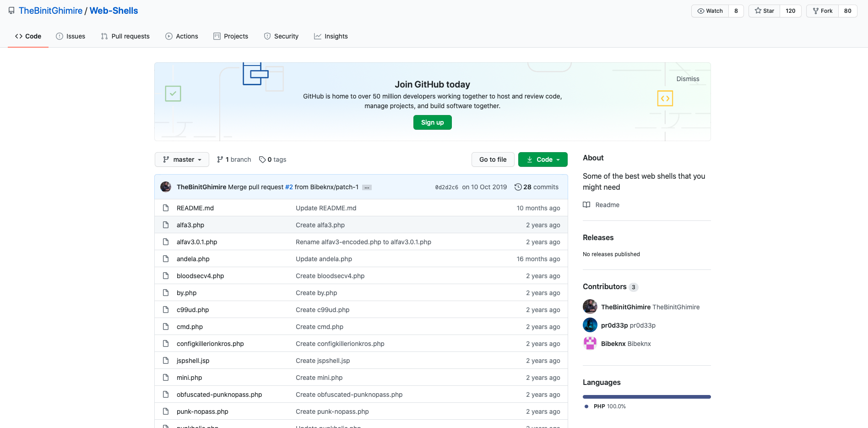
Task: Expand the commit message ellipsis button
Action: (367, 187)
